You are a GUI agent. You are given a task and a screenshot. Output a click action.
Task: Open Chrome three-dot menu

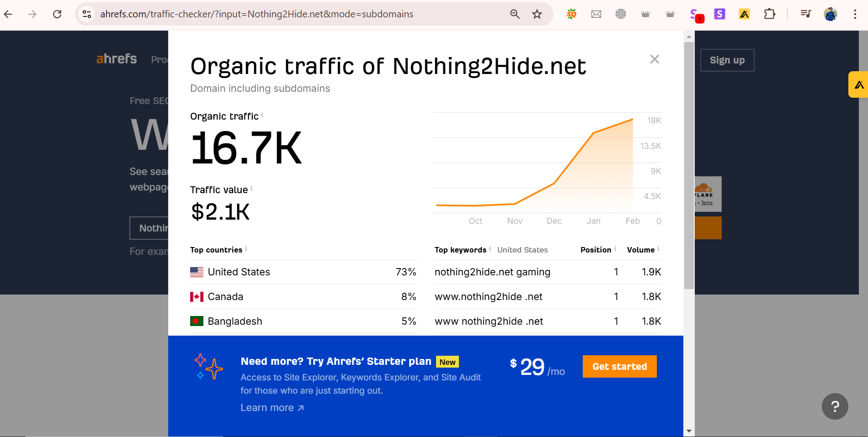[x=855, y=14]
